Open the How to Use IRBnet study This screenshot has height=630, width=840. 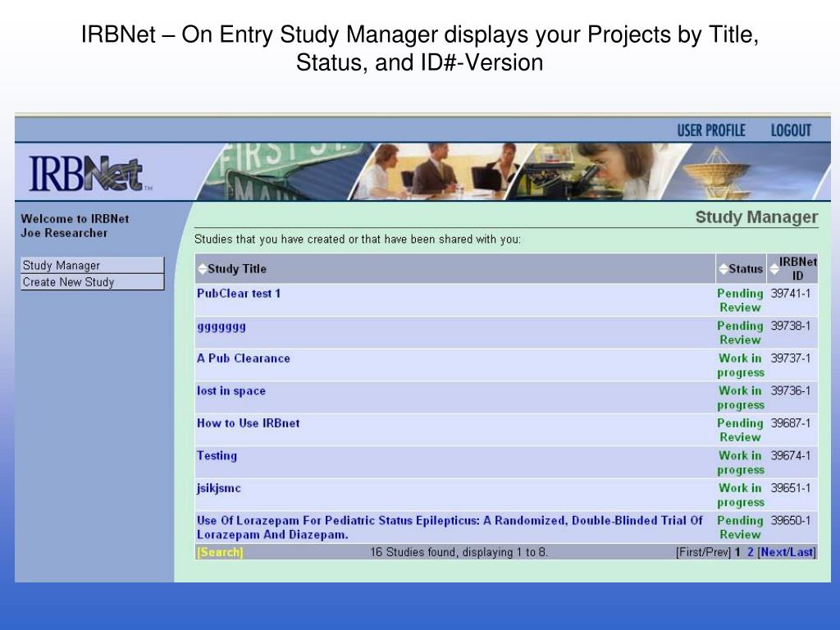[x=248, y=423]
